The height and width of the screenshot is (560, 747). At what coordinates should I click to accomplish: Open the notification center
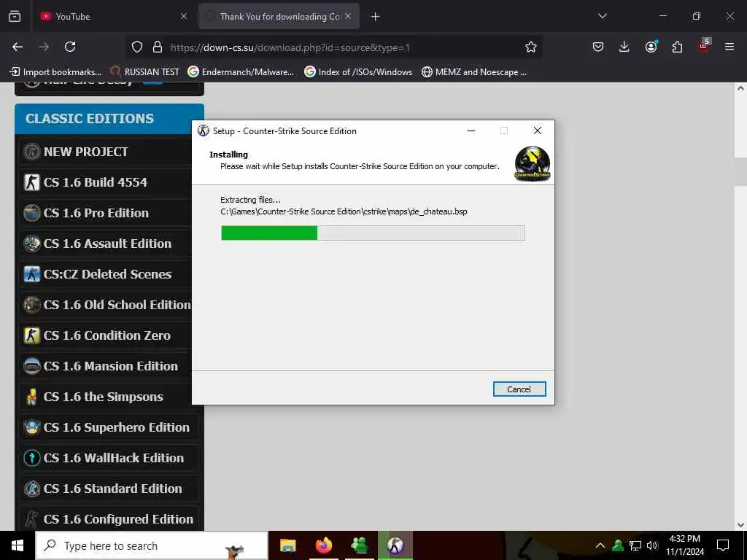coord(723,545)
